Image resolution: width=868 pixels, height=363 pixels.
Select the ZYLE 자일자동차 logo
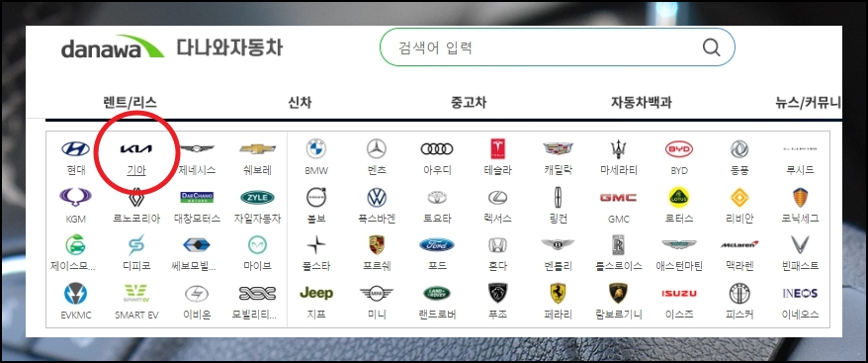pos(257,197)
